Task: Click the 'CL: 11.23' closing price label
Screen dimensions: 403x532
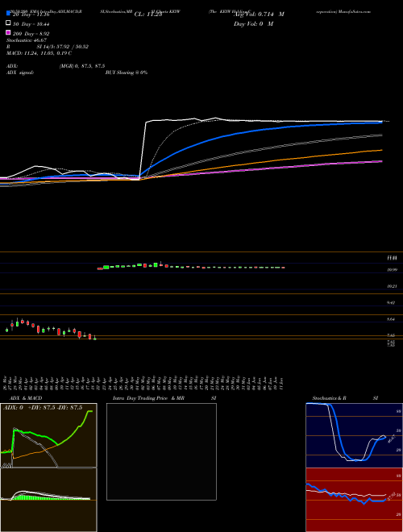Action: pyautogui.click(x=148, y=15)
